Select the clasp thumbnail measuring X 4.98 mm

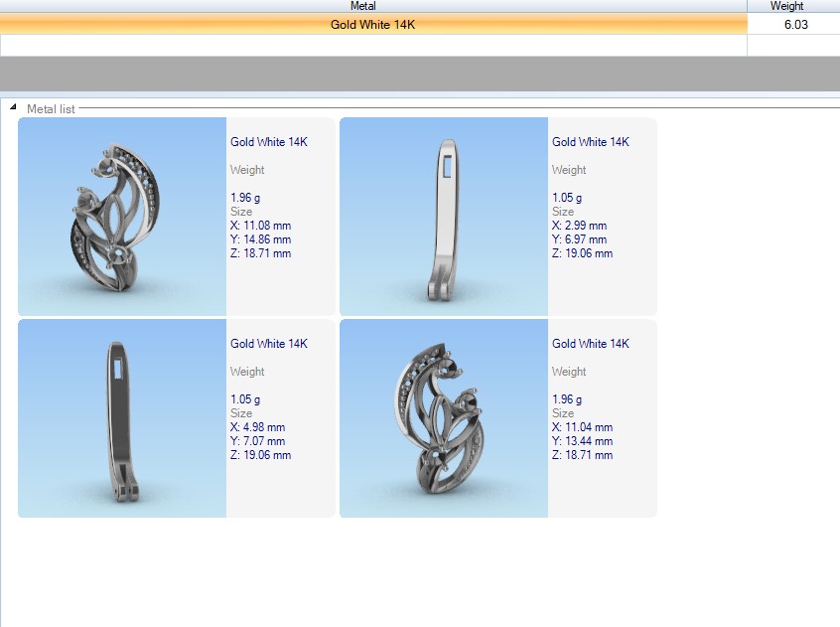(122, 418)
